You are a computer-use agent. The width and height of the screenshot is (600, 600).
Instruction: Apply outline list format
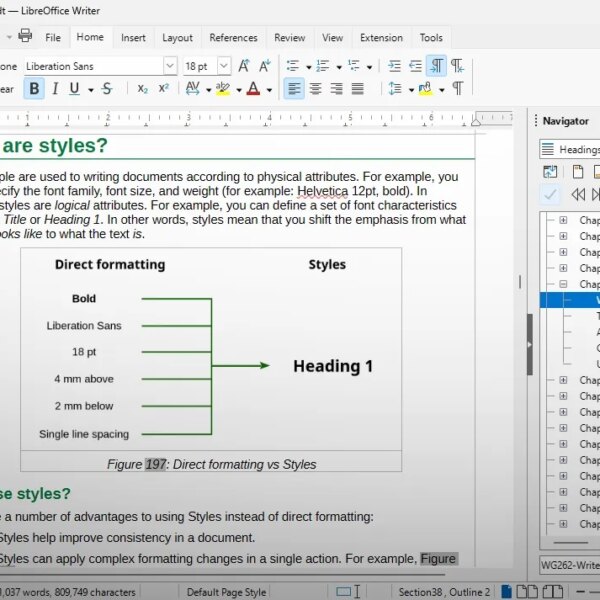(x=354, y=66)
